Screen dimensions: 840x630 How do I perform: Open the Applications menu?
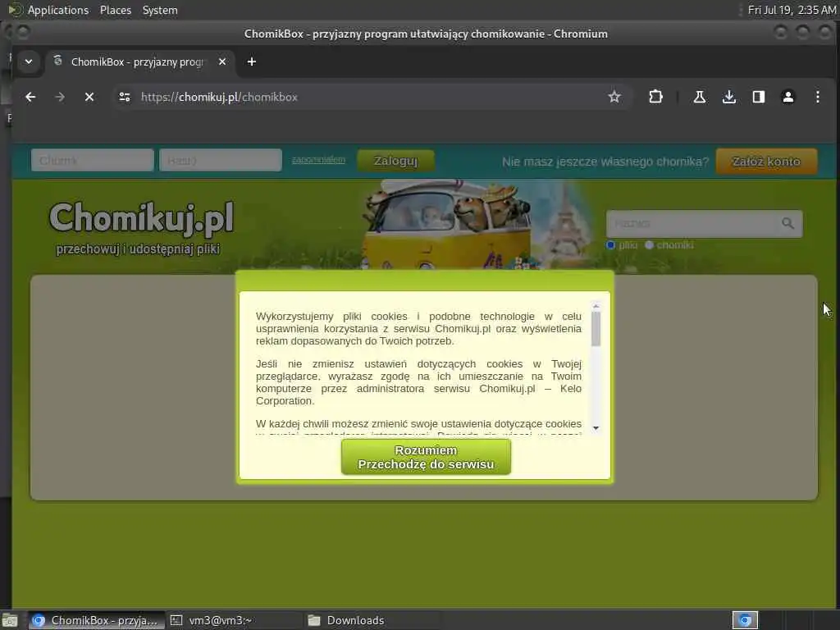[58, 10]
